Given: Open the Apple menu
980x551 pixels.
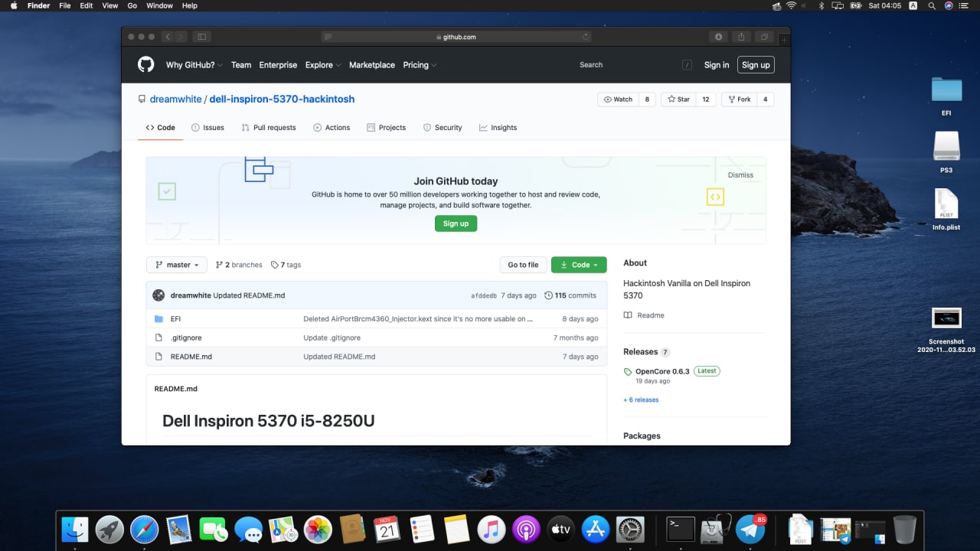Looking at the screenshot, I should tap(13, 5).
